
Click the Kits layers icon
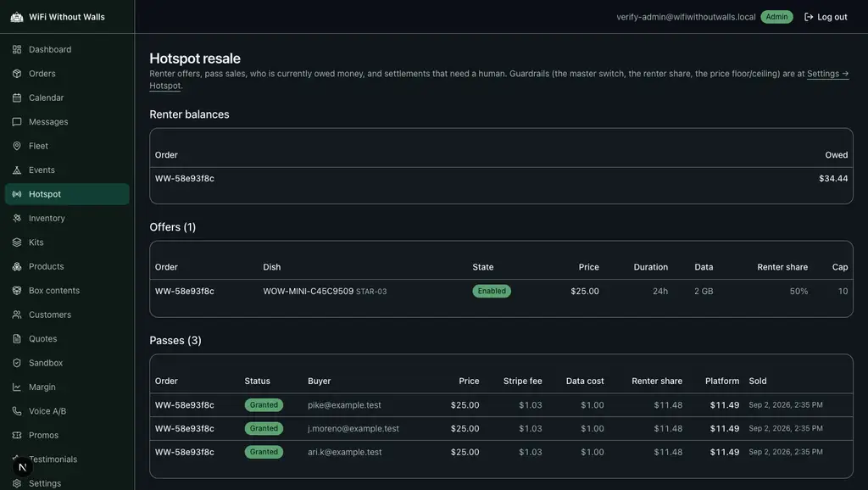tap(17, 242)
